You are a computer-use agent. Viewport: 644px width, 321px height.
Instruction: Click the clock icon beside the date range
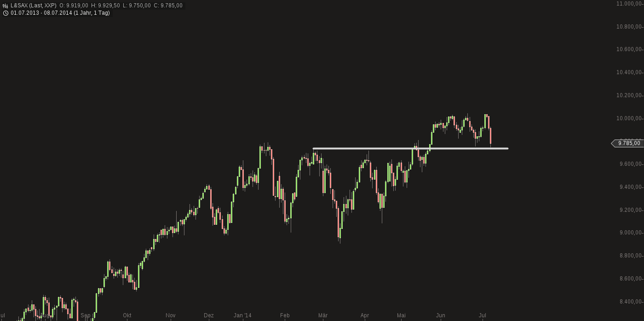pyautogui.click(x=5, y=13)
